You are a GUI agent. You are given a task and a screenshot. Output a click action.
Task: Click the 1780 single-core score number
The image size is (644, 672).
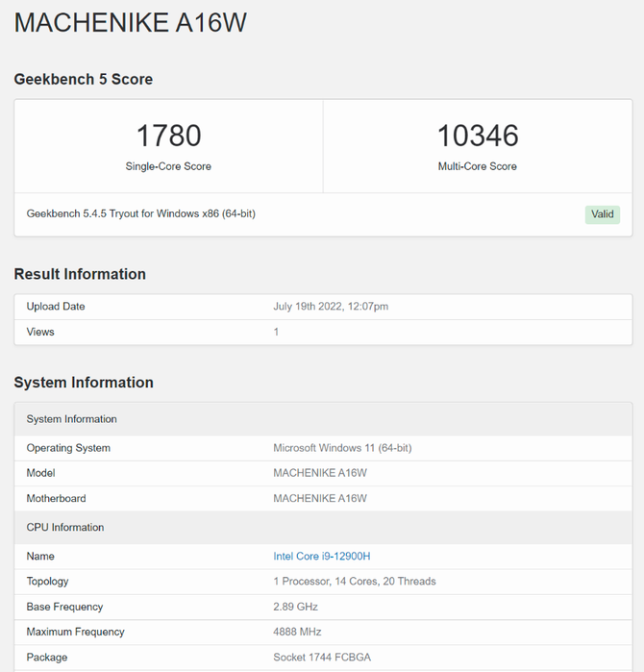[168, 136]
